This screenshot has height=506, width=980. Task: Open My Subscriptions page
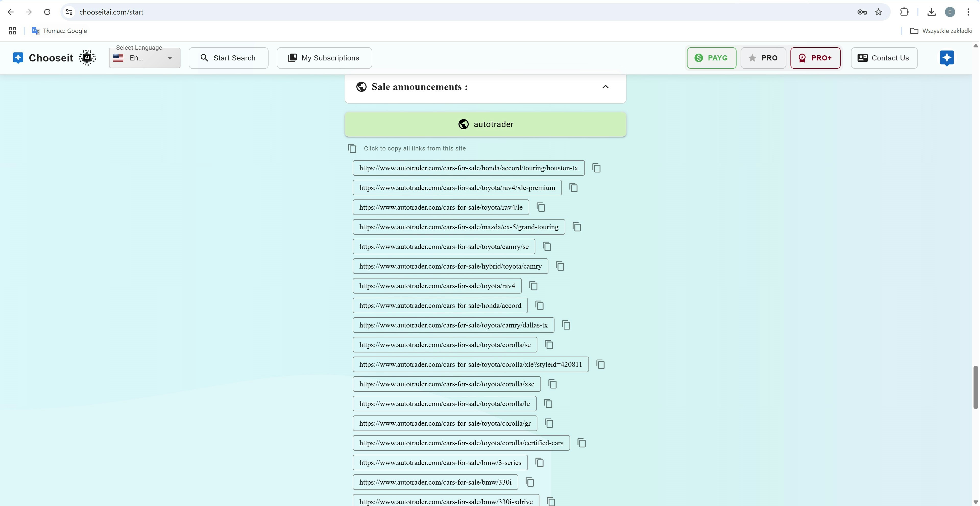pyautogui.click(x=324, y=58)
